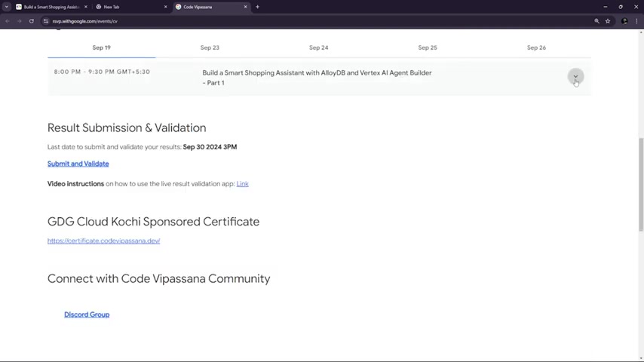Switch to the Sep 25 schedule tab

tap(428, 48)
